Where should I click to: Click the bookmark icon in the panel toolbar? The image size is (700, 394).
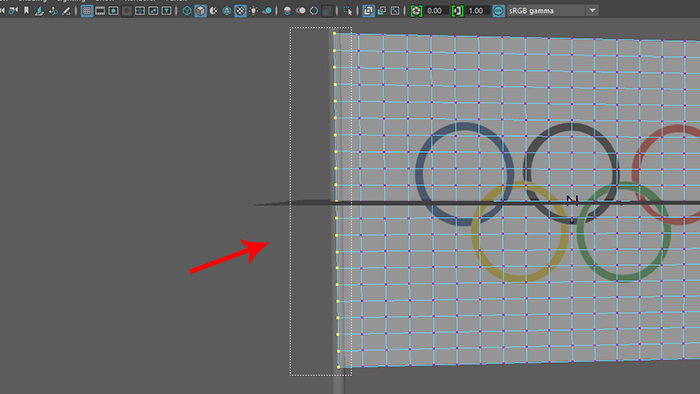click(x=26, y=11)
